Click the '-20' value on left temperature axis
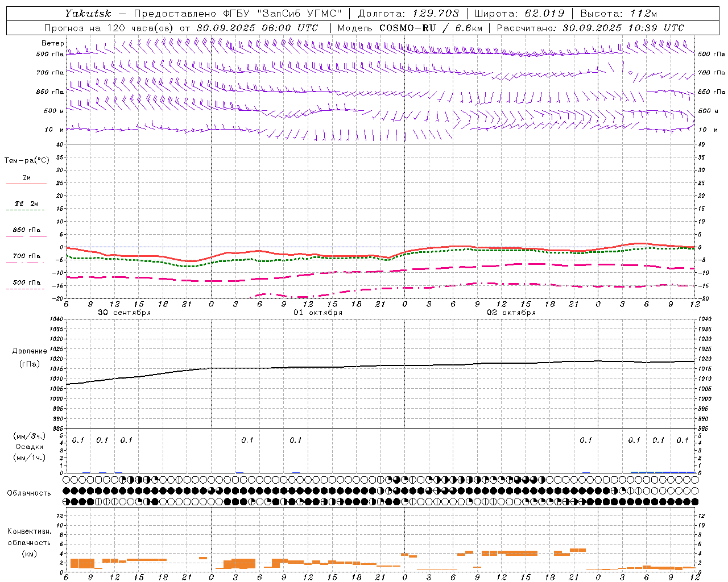Viewport: 728px width, 582px height. 58,298
